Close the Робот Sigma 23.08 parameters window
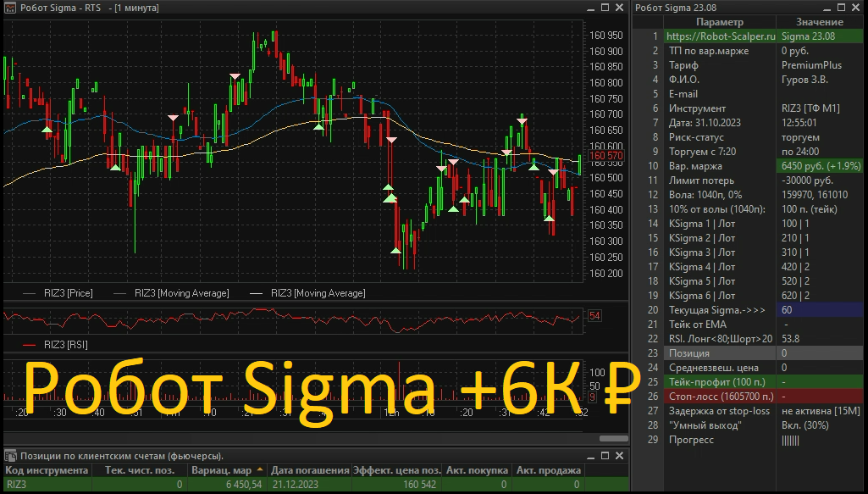The height and width of the screenshot is (494, 868). click(x=856, y=8)
